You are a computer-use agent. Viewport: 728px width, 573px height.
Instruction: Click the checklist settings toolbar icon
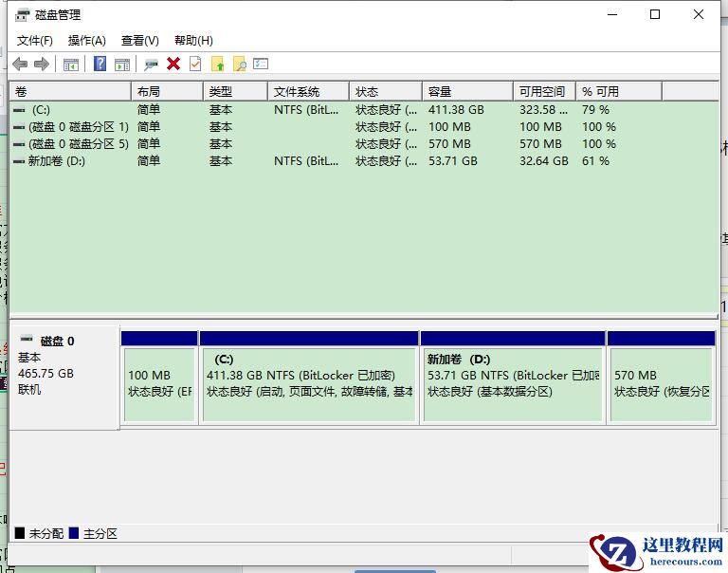(x=261, y=64)
